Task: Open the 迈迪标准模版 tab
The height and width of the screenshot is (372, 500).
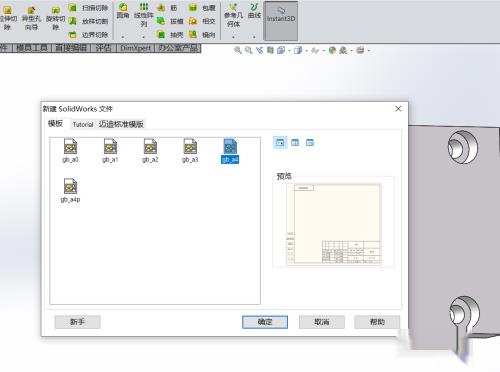Action: 121,124
